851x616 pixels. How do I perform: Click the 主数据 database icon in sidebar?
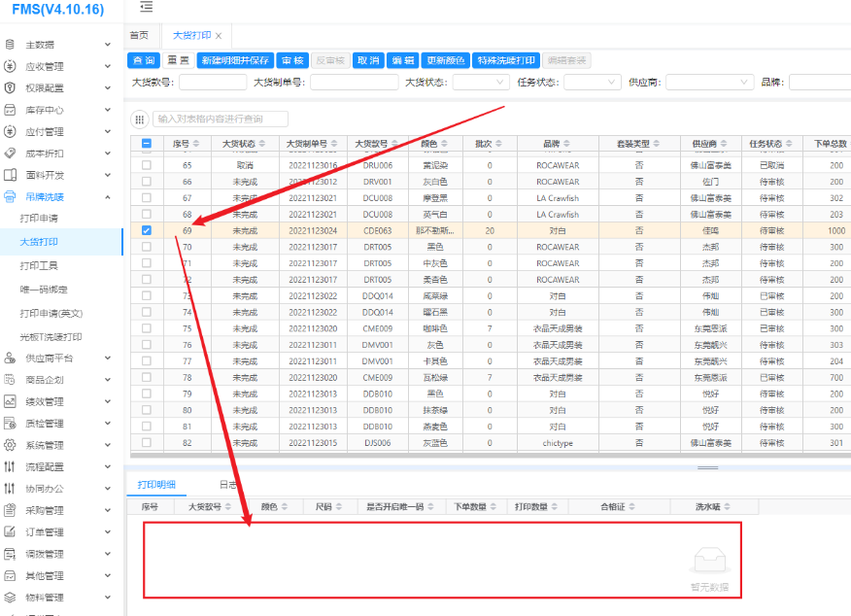click(x=10, y=45)
